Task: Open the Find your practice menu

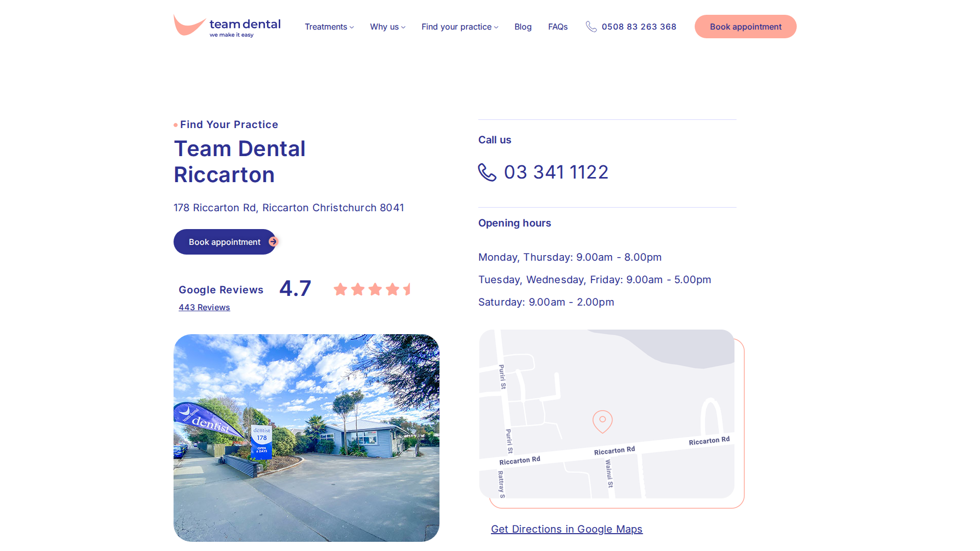Action: (x=459, y=27)
